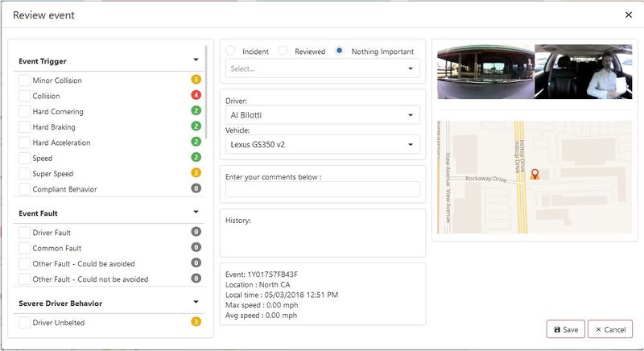Click the green Hard Braking count badge
The height and width of the screenshot is (351, 644).
pos(196,127)
